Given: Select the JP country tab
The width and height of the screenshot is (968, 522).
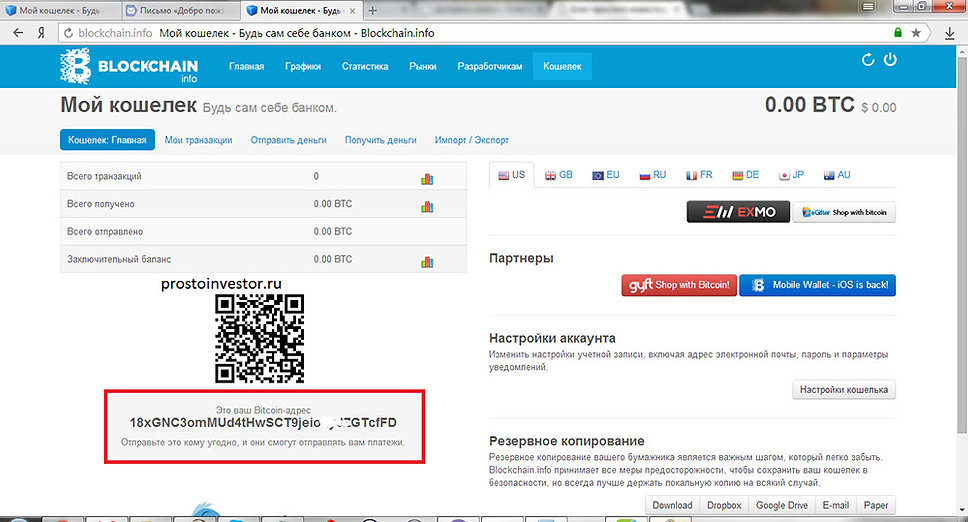Looking at the screenshot, I should (791, 175).
